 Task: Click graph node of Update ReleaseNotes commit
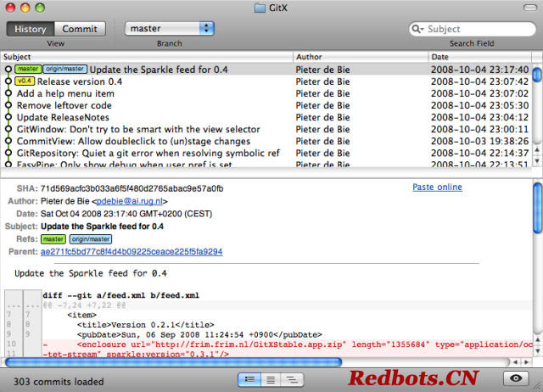8,117
